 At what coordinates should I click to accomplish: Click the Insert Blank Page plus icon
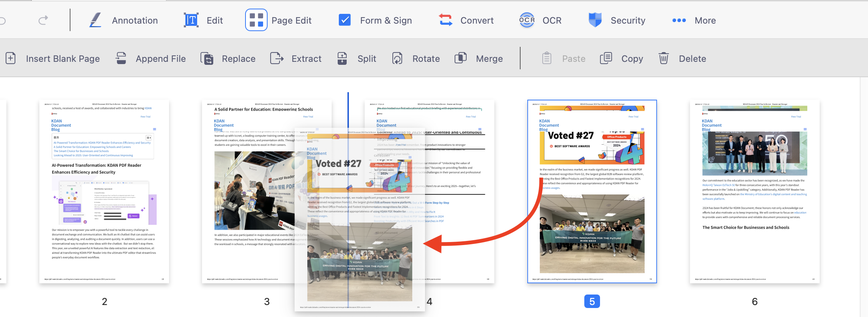[10, 58]
